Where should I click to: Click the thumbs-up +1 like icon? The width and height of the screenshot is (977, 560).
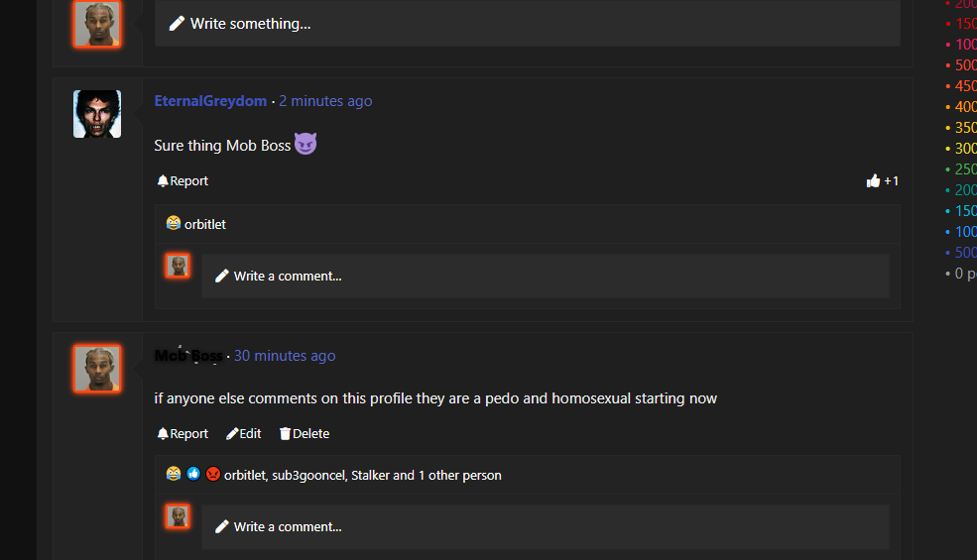882,180
